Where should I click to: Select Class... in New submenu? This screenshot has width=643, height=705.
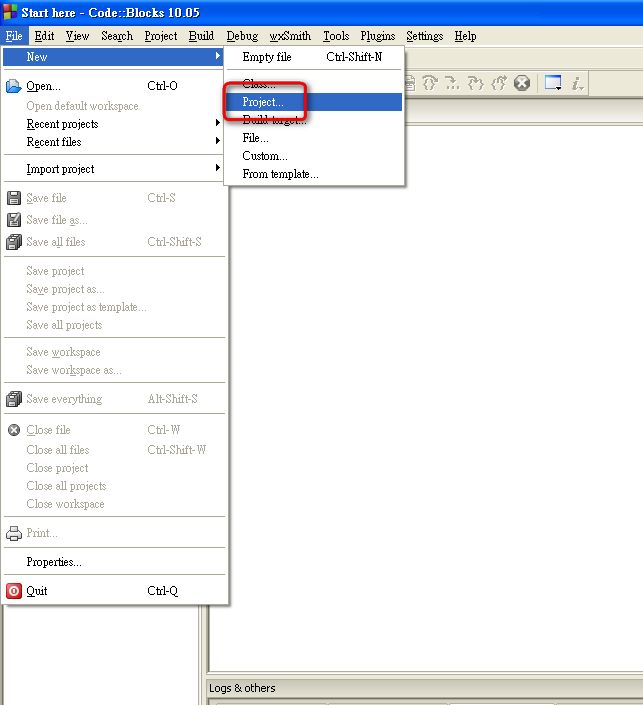(x=314, y=84)
